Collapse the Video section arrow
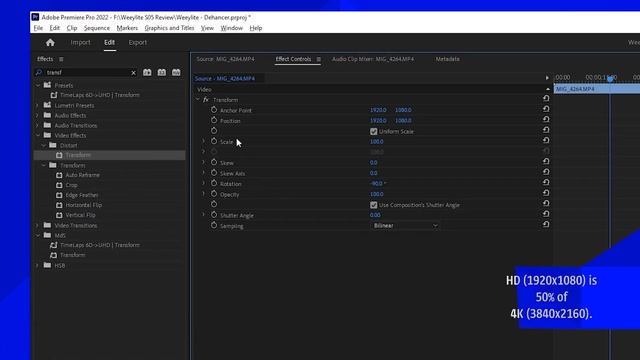 click(x=547, y=89)
